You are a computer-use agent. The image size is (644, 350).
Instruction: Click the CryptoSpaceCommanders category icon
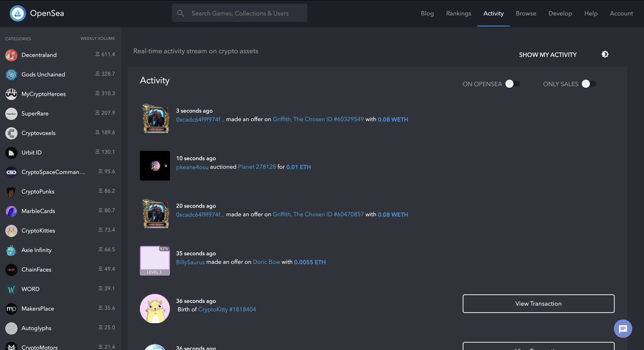[11, 172]
